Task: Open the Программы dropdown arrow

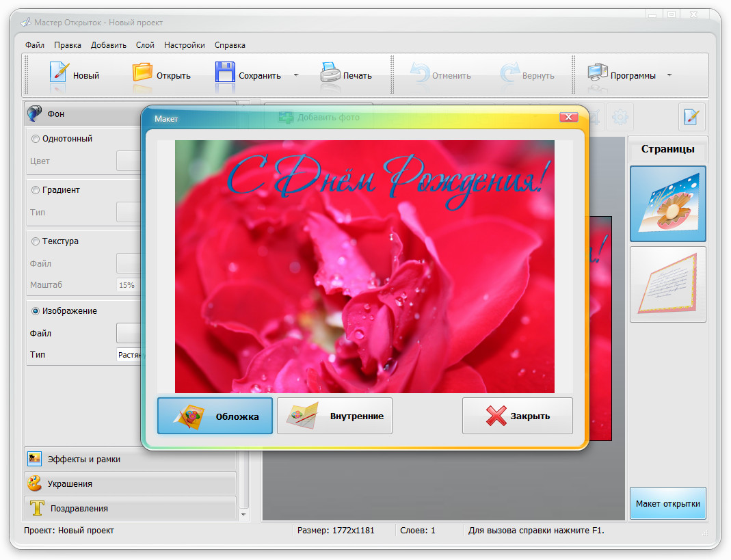Action: pos(669,75)
